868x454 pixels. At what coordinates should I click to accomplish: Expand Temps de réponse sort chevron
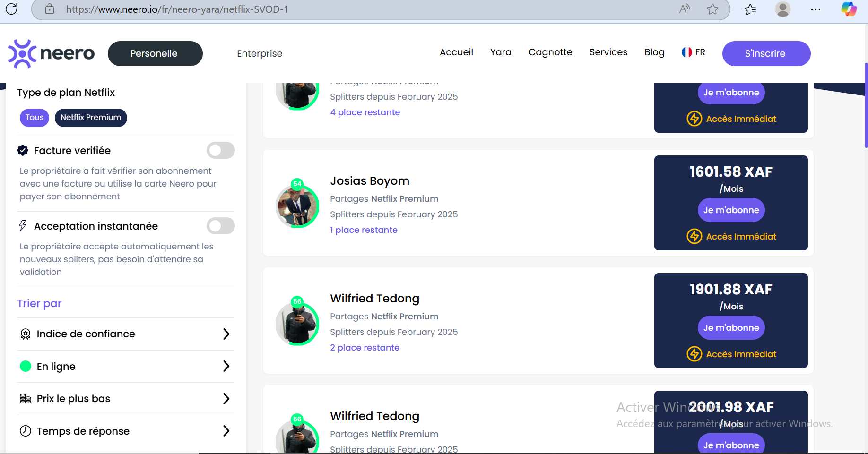pyautogui.click(x=226, y=431)
